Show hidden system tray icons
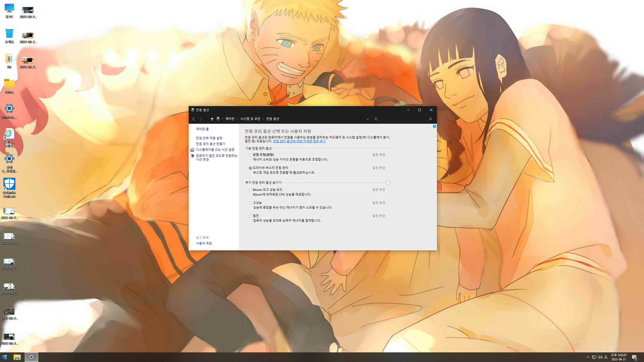 [587, 357]
